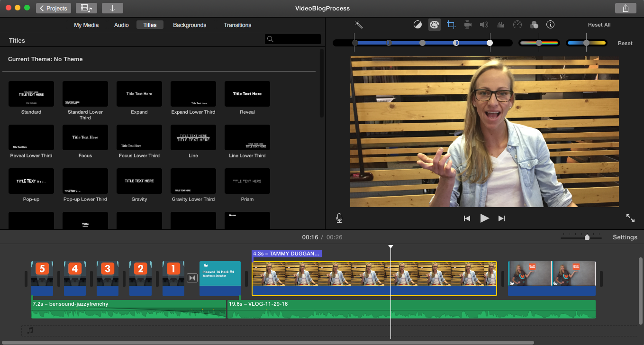
Task: Open the Volume adjustment controls
Action: pos(484,24)
